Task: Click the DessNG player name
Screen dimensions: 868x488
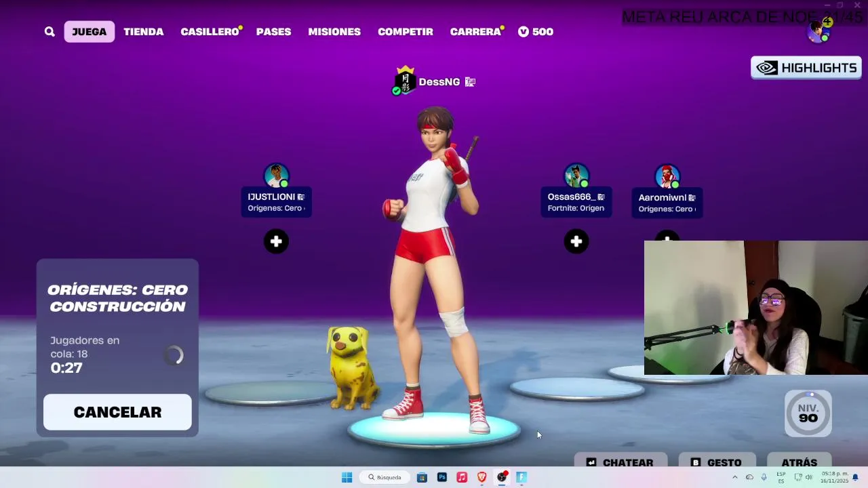Action: [x=439, y=82]
